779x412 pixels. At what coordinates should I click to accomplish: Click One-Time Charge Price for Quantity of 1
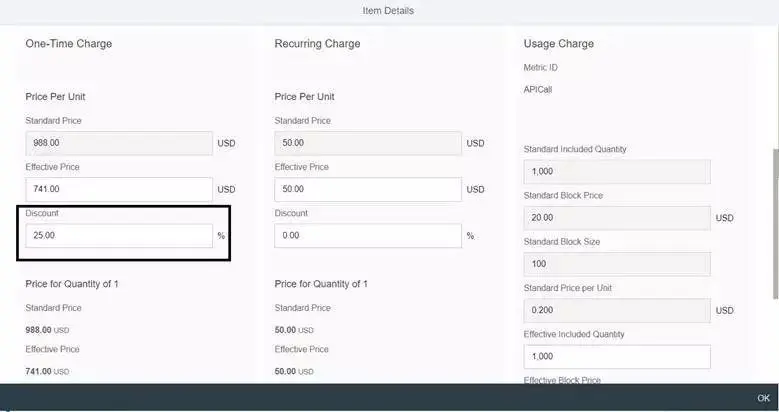click(x=72, y=284)
